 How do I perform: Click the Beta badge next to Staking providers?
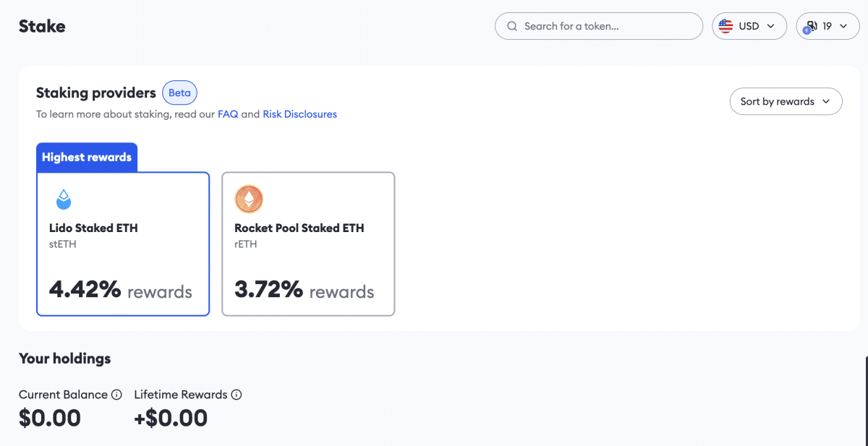179,93
